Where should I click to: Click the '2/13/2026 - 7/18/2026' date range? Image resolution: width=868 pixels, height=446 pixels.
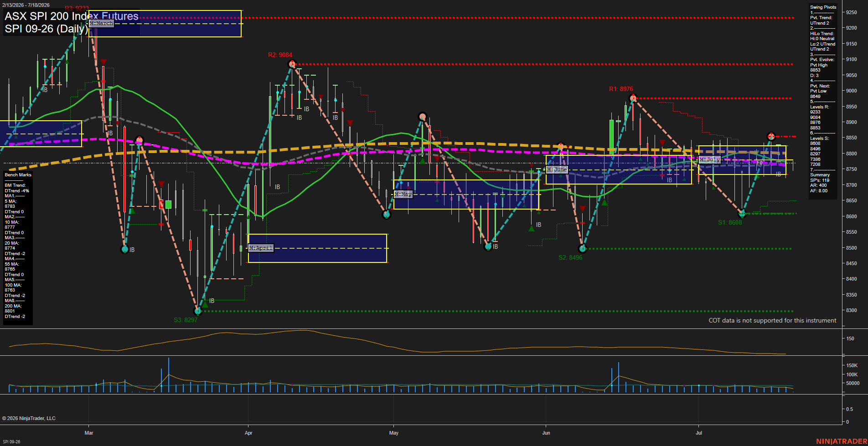(26, 5)
